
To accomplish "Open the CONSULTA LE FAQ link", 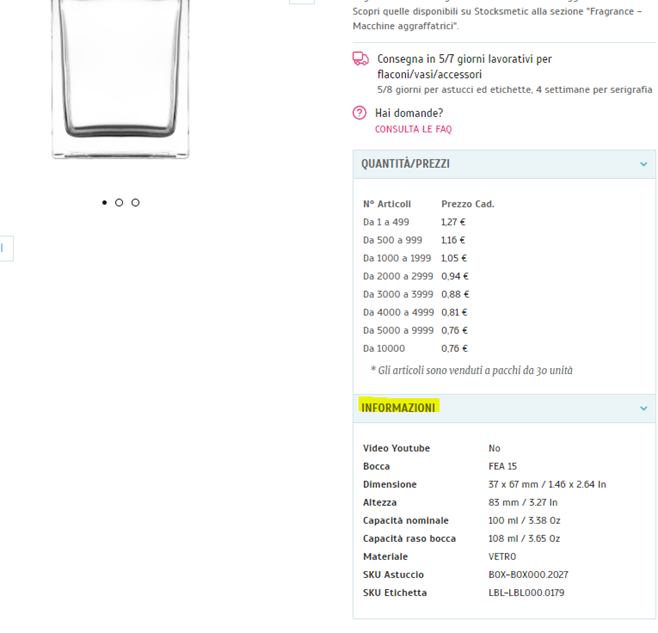I will [413, 129].
